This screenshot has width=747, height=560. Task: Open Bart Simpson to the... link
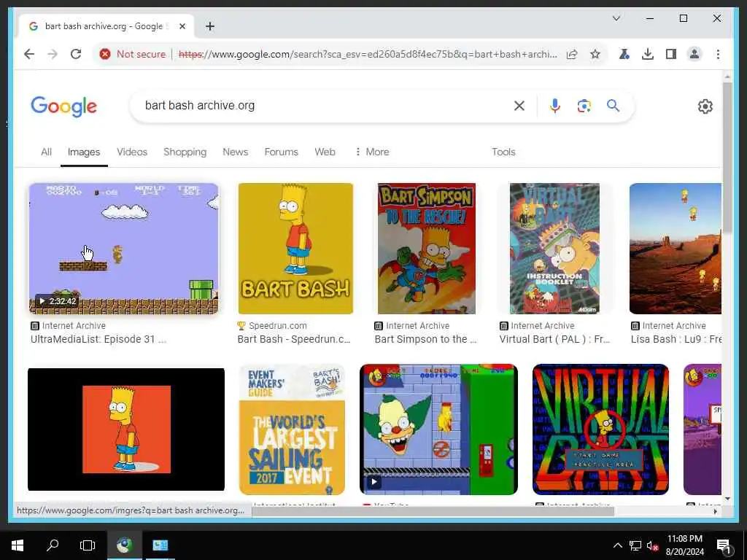click(x=425, y=339)
